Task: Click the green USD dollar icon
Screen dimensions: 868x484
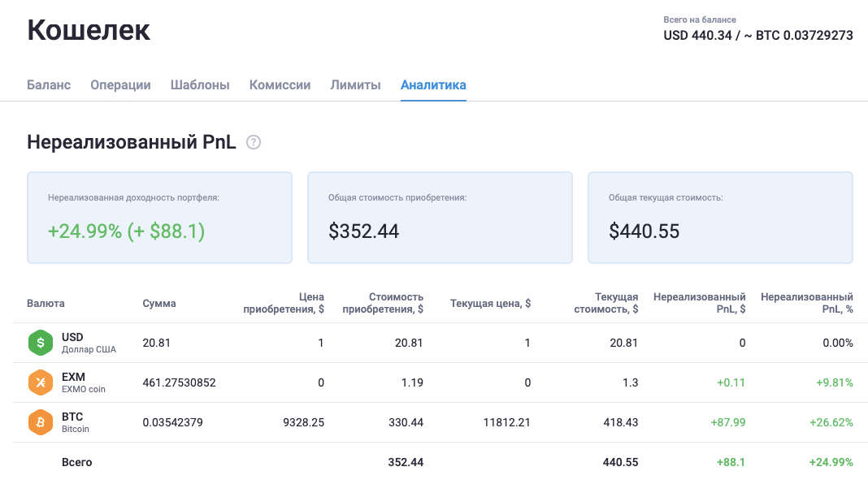Action: pyautogui.click(x=40, y=343)
